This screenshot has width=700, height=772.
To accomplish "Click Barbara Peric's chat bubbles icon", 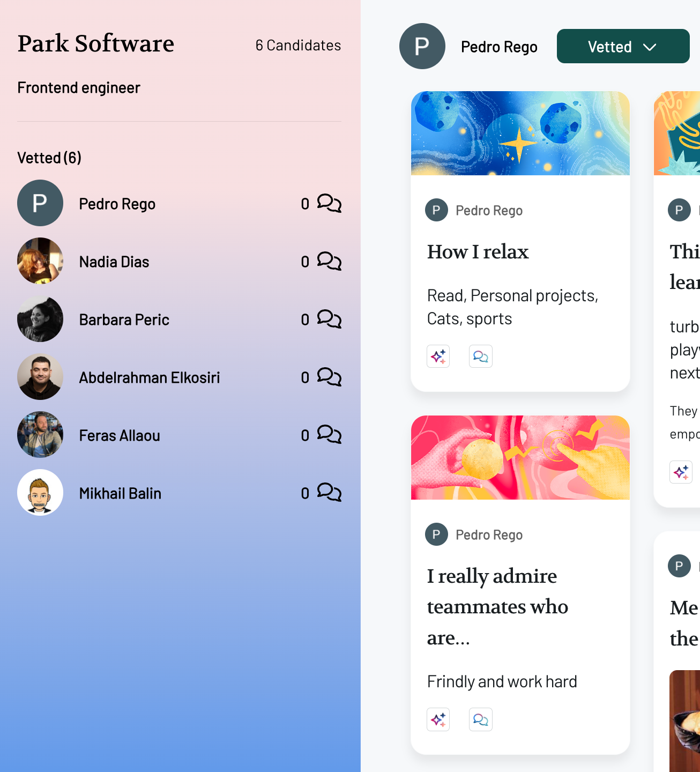I will click(x=329, y=319).
